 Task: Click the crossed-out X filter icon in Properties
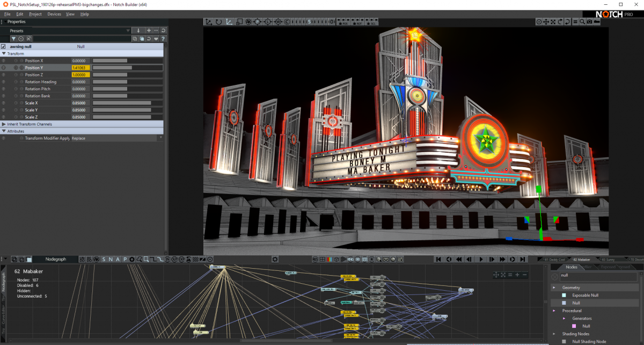[x=28, y=39]
